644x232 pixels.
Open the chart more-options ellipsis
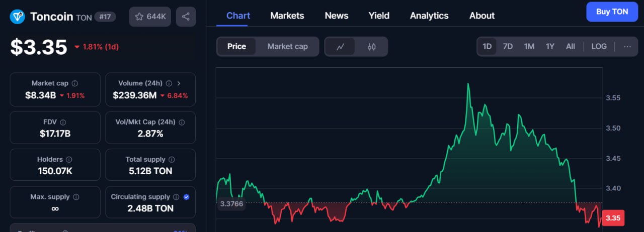pyautogui.click(x=627, y=46)
